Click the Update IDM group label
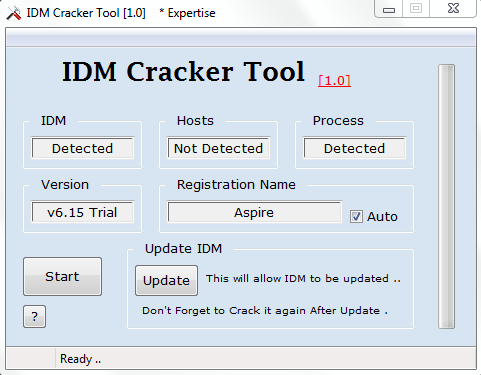The height and width of the screenshot is (375, 481). coord(183,249)
